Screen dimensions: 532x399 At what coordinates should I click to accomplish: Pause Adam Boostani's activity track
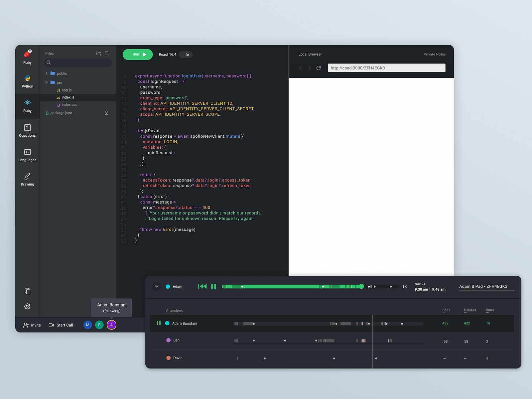click(159, 323)
